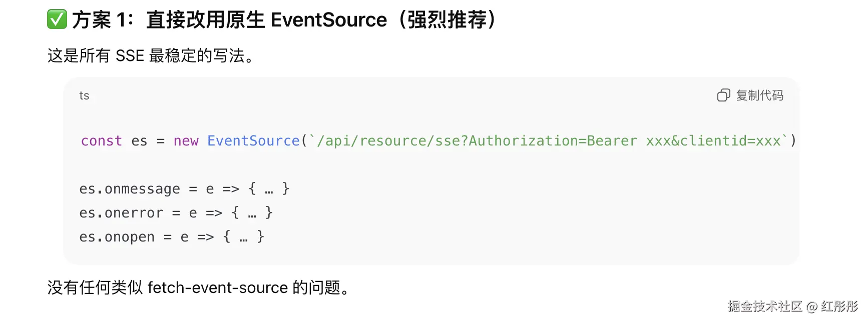Click the ellipsis inside onmessage braces

269,191
